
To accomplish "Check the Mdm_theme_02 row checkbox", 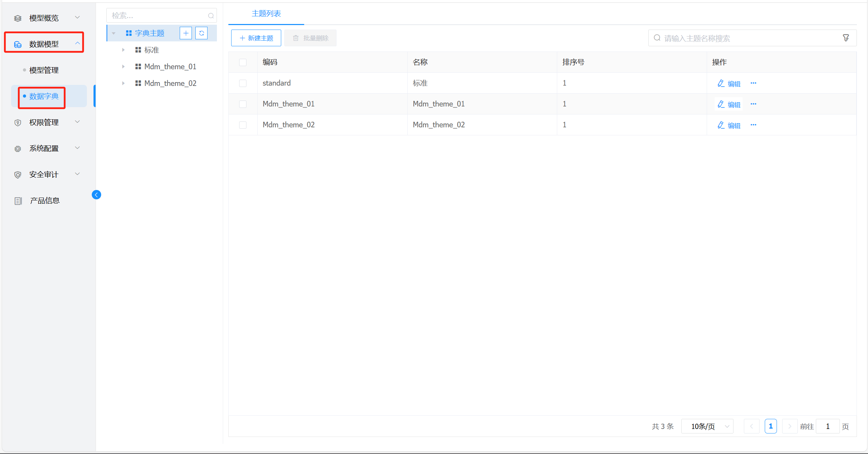I will pyautogui.click(x=243, y=125).
